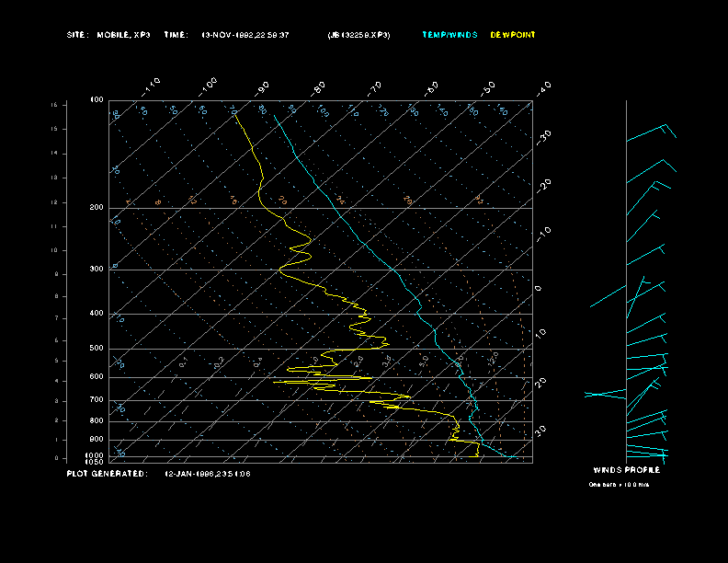This screenshot has width=728, height=563.
Task: Click the 500 pressure level label
Action: (x=97, y=348)
